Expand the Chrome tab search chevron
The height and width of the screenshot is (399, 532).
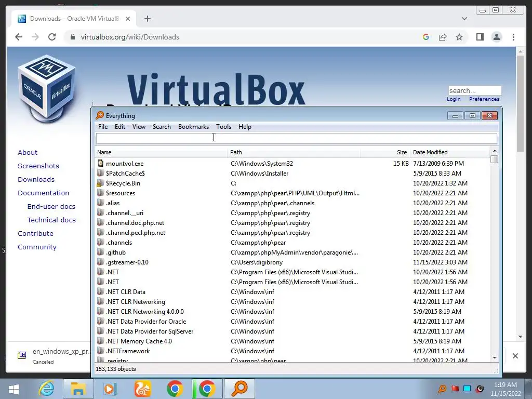464,19
